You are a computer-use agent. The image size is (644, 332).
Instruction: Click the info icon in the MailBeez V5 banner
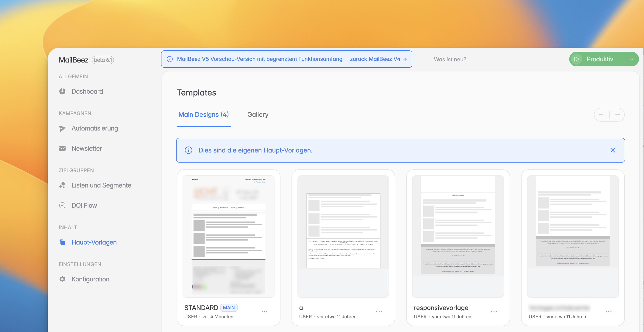tap(170, 59)
